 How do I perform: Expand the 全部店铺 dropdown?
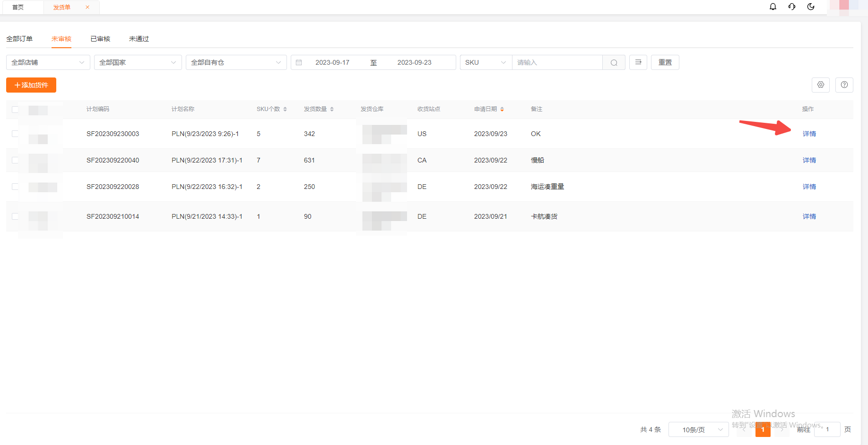tap(48, 62)
